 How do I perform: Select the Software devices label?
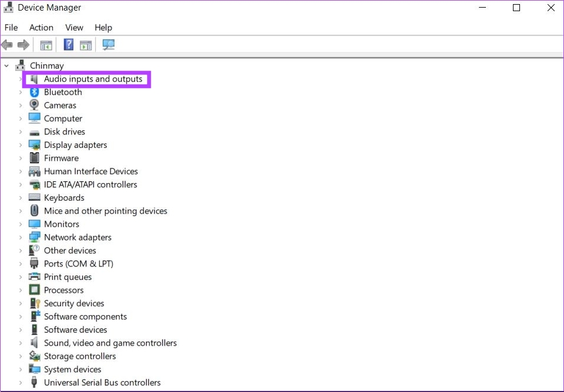coord(76,330)
